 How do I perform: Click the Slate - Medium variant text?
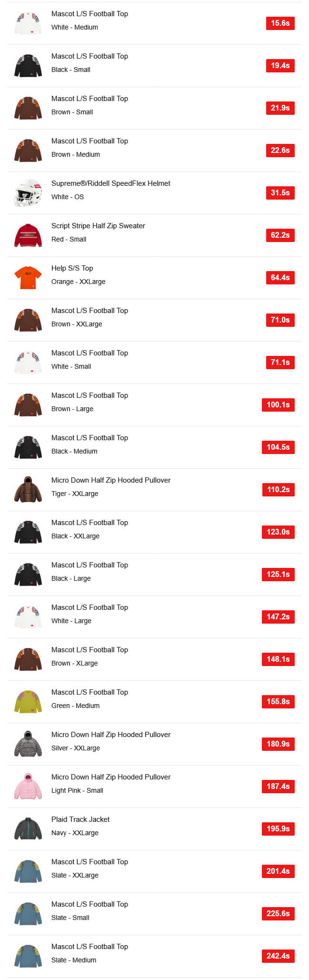[x=74, y=960]
